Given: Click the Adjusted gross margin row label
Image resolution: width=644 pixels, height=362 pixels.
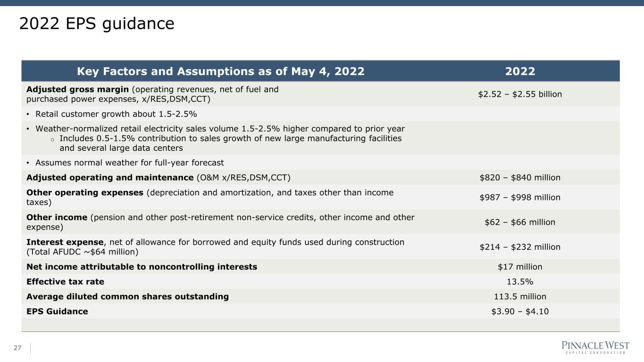Looking at the screenshot, I should click(152, 94).
